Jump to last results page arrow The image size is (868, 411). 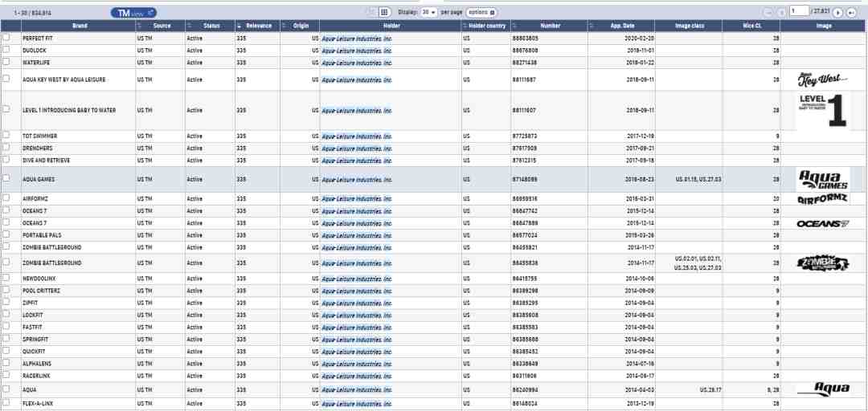coord(851,13)
